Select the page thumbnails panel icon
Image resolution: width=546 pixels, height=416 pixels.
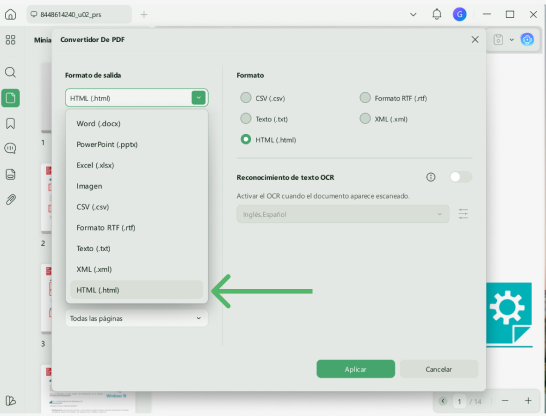pyautogui.click(x=10, y=98)
